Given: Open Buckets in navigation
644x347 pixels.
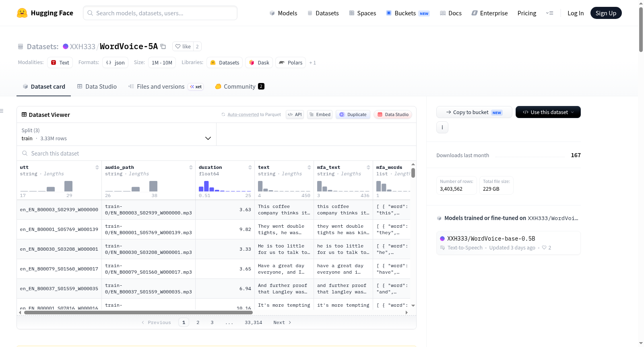Looking at the screenshot, I should tap(408, 13).
